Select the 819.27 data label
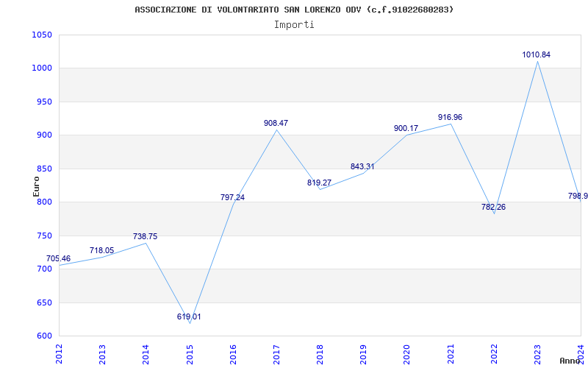 click(x=319, y=183)
